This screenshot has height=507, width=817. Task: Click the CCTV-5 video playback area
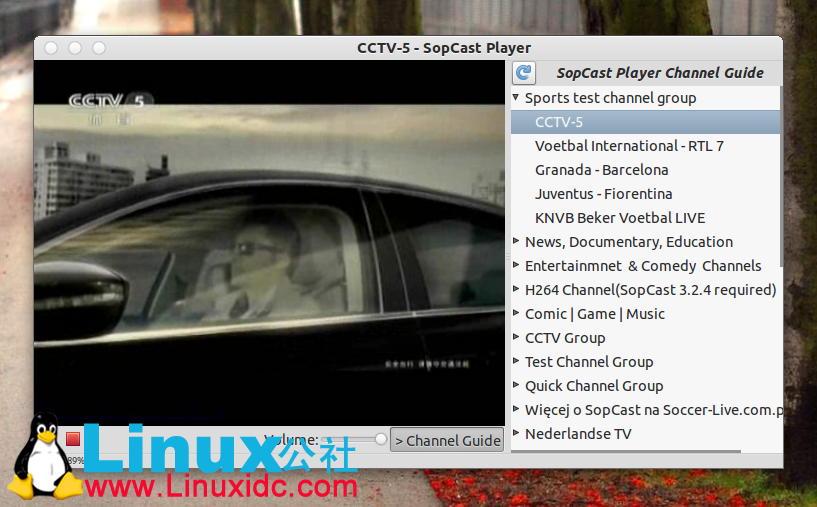click(x=269, y=242)
